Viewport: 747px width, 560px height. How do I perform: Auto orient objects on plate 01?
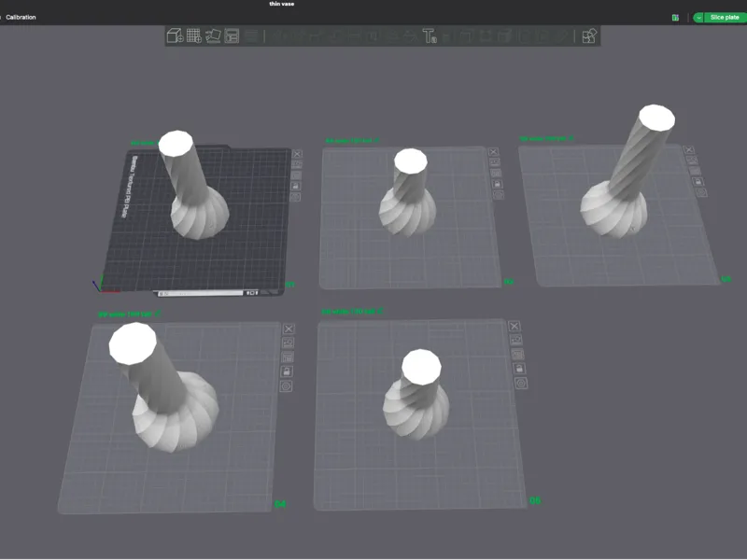point(296,164)
